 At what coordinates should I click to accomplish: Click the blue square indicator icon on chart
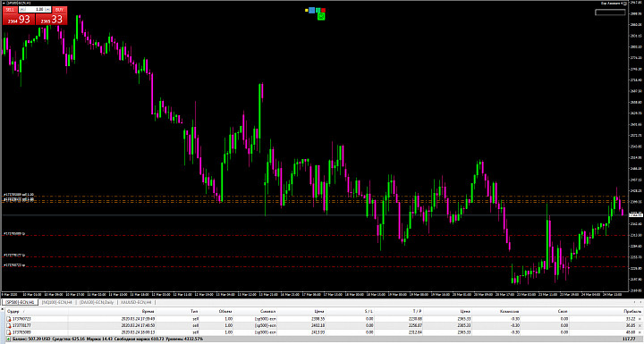coord(311,10)
